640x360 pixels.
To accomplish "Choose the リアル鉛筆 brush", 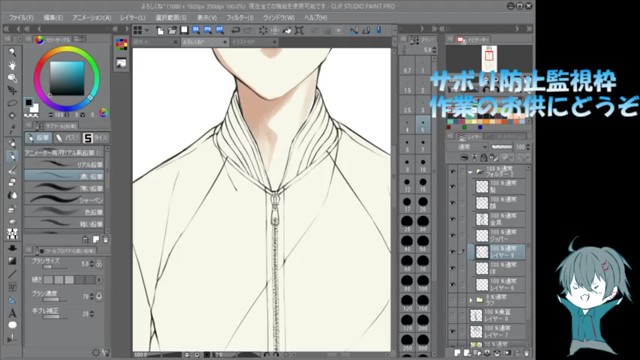I will click(64, 164).
